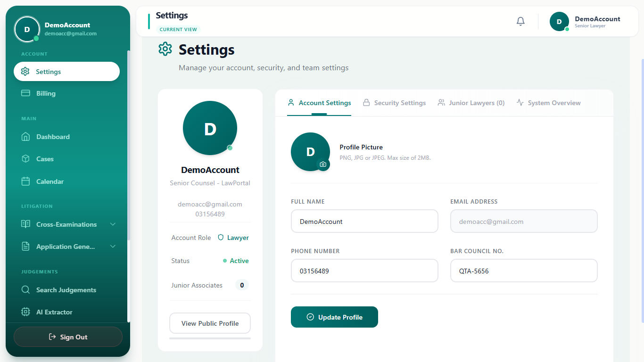Image resolution: width=644 pixels, height=362 pixels.
Task: Open Settings in the sidebar
Action: point(66,72)
